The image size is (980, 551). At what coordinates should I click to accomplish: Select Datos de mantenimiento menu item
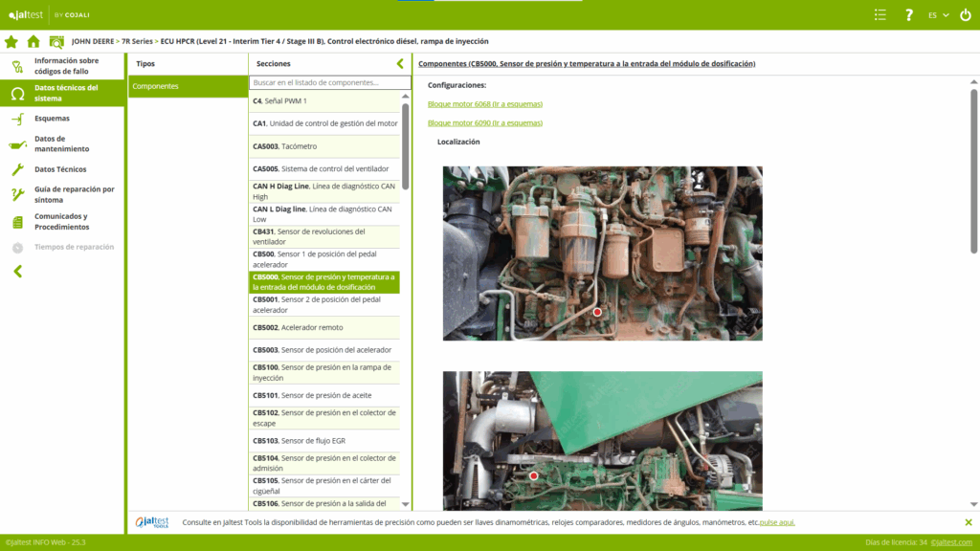pyautogui.click(x=61, y=144)
